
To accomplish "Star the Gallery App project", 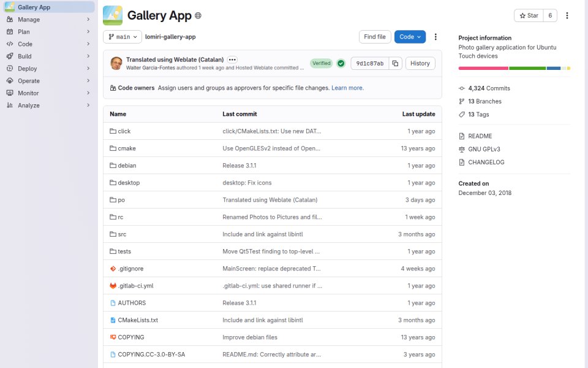I will (529, 15).
